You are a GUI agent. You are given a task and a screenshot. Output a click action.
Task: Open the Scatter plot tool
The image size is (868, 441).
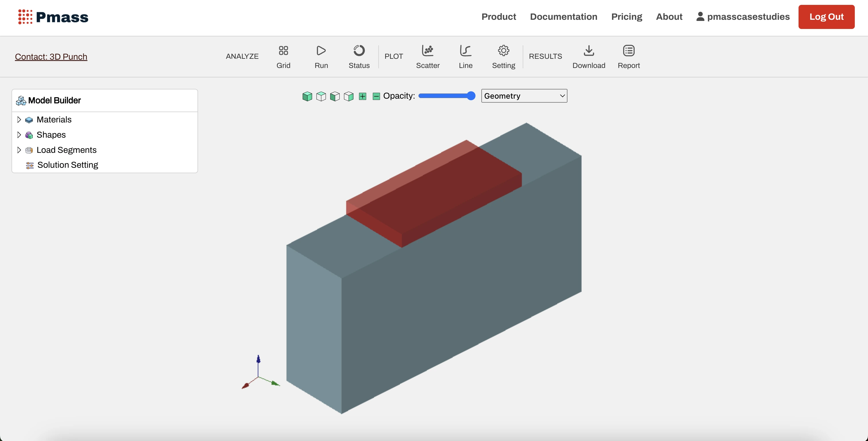click(428, 57)
